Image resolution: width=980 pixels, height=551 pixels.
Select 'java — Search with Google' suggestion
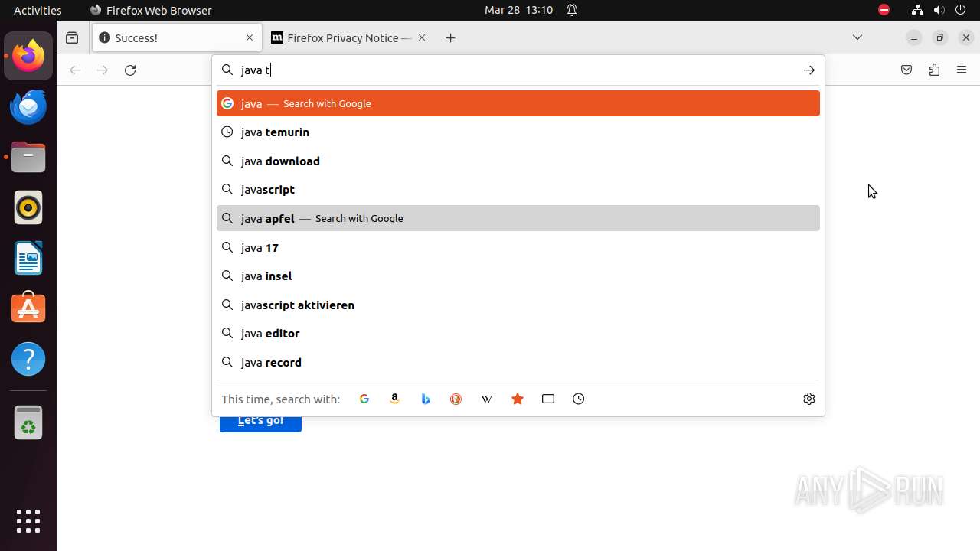coord(518,103)
